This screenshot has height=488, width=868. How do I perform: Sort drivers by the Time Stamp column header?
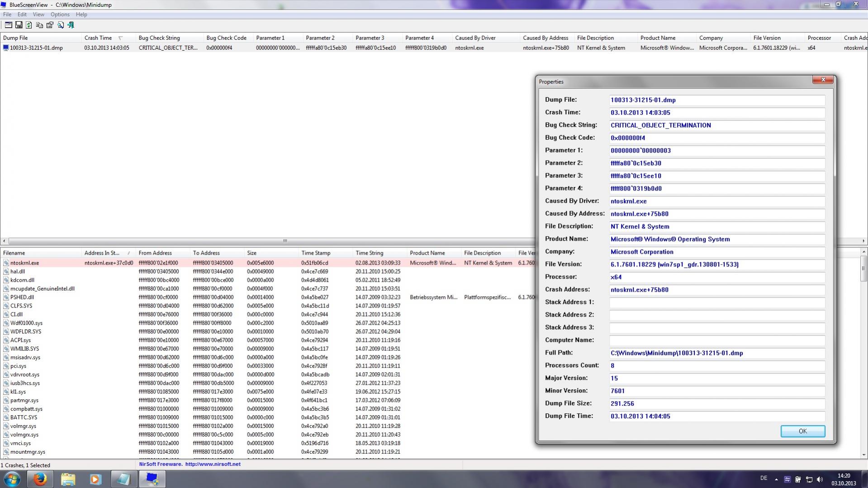tap(326, 253)
